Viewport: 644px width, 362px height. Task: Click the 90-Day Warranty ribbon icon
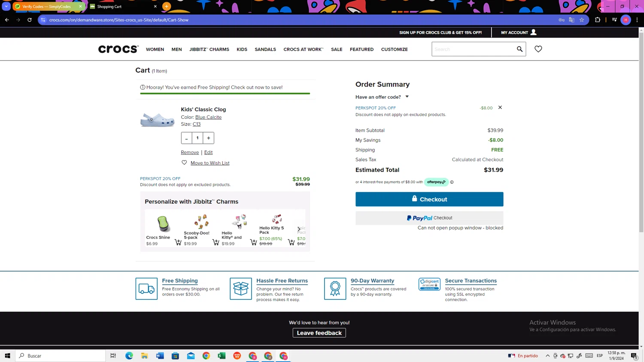pyautogui.click(x=335, y=289)
